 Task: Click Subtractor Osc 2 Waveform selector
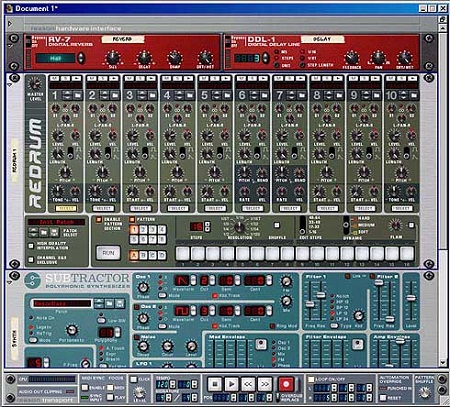pos(193,311)
